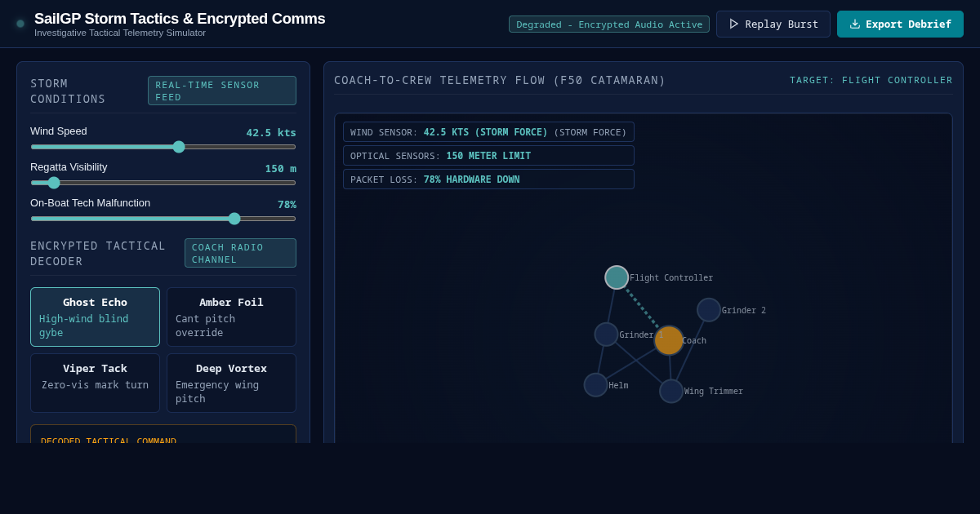
Task: Click the Real-Time Sensor Feed badge
Action: 222,91
